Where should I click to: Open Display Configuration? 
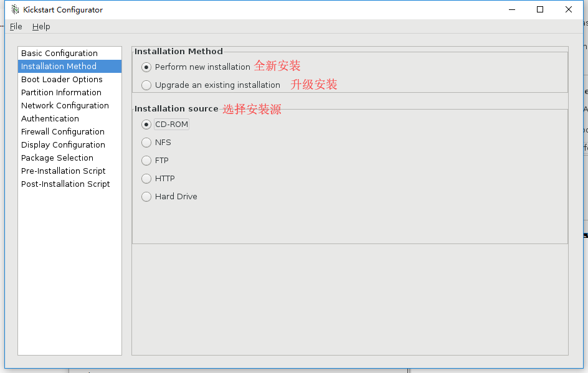point(70,144)
